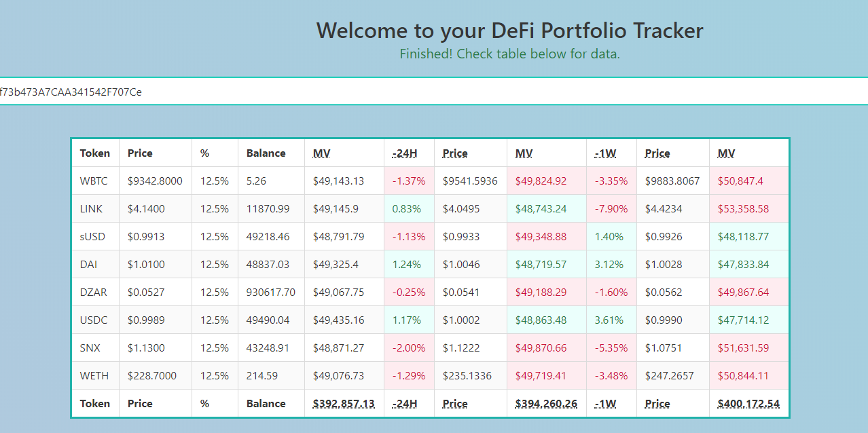Viewport: 868px width, 433px height.
Task: Click LINK's 0.83% positive change cell
Action: (x=408, y=208)
